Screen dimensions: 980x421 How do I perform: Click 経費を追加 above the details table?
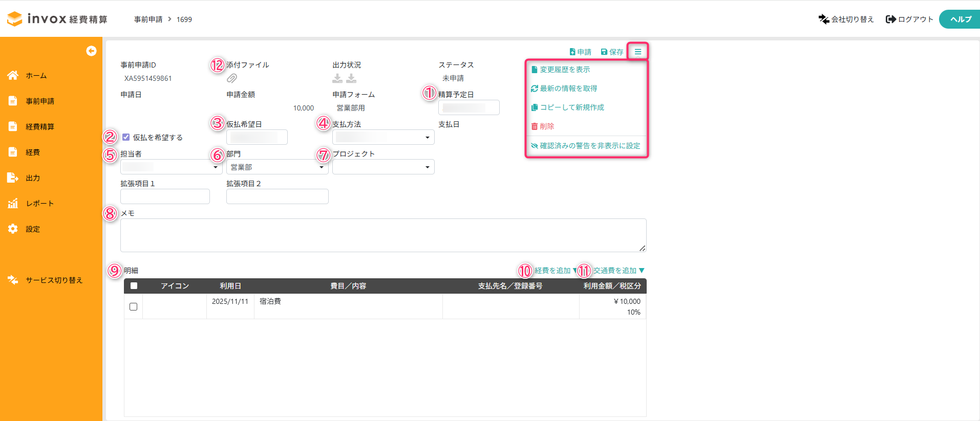[x=552, y=271]
